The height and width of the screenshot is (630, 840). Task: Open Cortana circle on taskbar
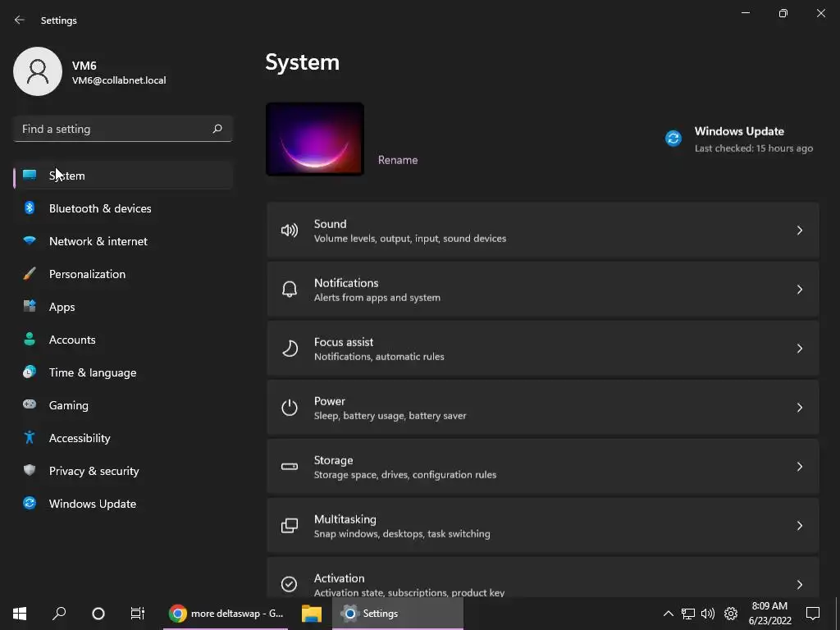[98, 614]
